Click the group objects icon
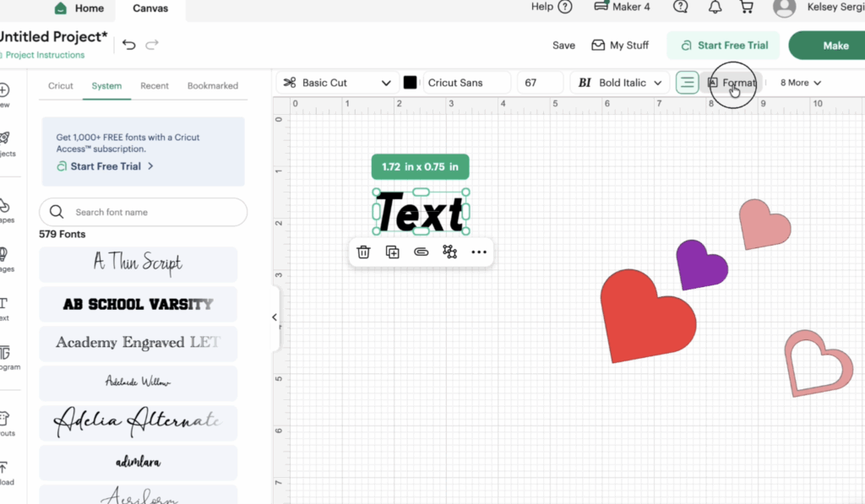Image resolution: width=865 pixels, height=504 pixels. coord(450,252)
